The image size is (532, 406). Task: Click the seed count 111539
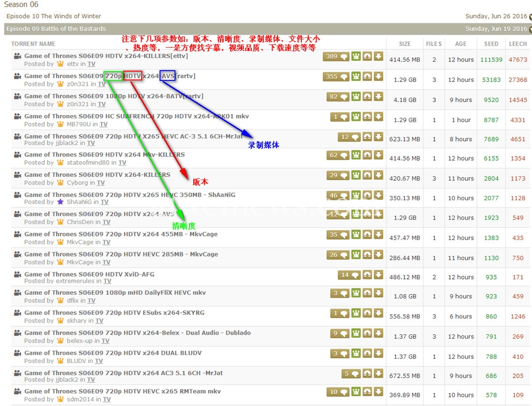(x=491, y=60)
